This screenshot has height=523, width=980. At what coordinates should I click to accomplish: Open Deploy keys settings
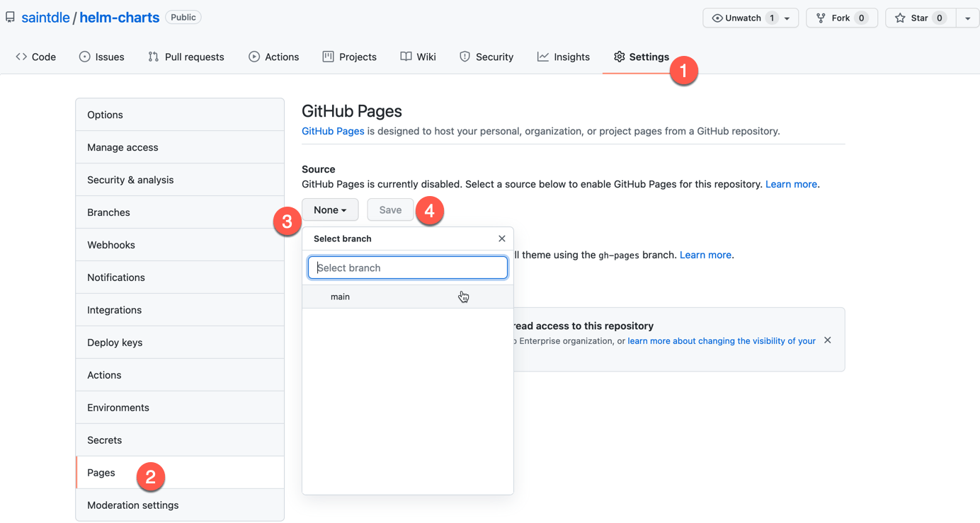point(180,343)
